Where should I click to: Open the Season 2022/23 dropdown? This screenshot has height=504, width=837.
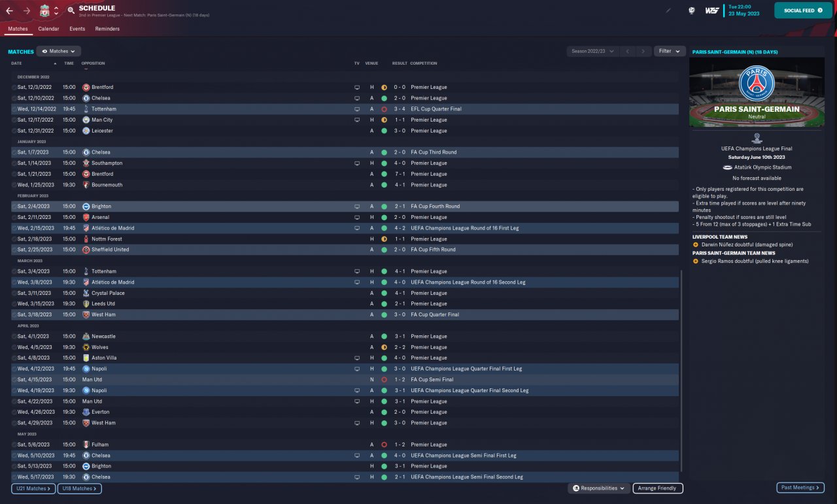[x=592, y=51]
